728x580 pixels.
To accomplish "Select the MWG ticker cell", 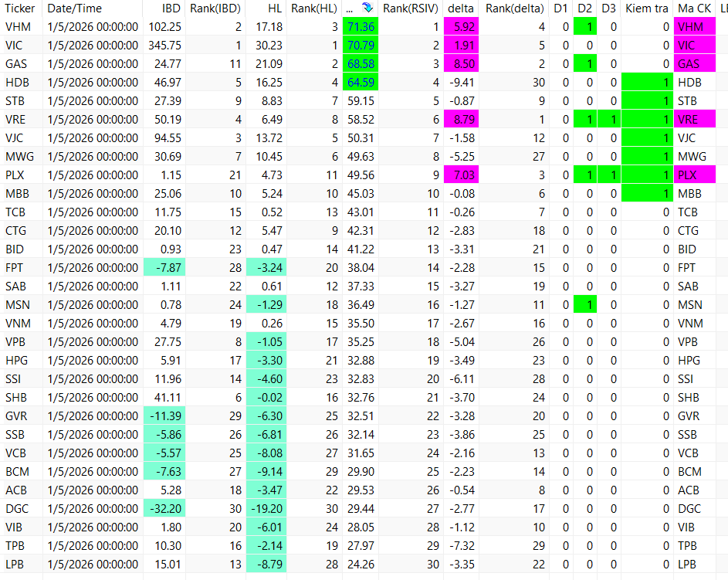I will (19, 157).
